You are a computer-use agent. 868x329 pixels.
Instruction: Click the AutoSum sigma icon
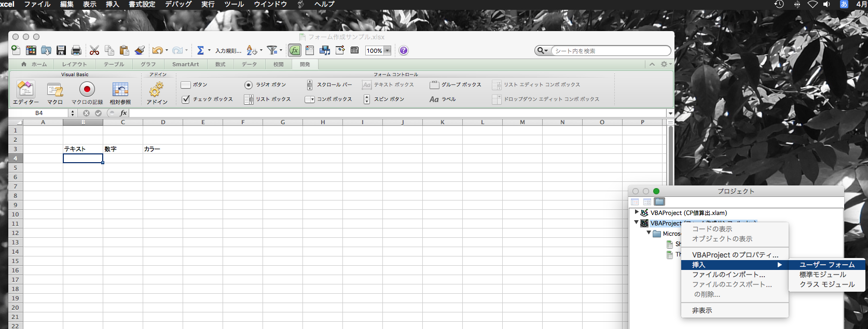click(200, 50)
